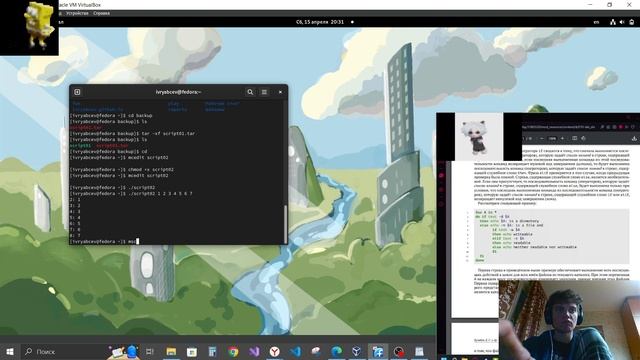Click the browser address bar in PDF window
Screen dimensions: 640x360
pyautogui.click(x=559, y=127)
